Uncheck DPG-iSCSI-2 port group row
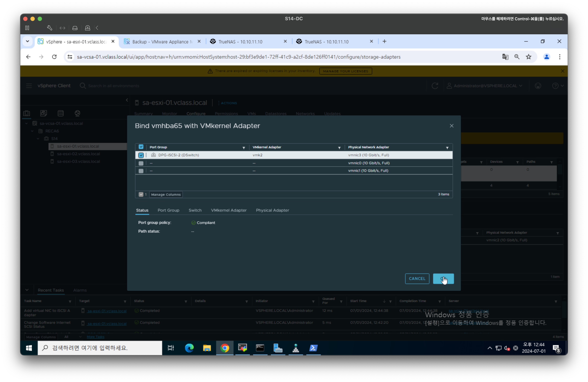 [x=141, y=155]
